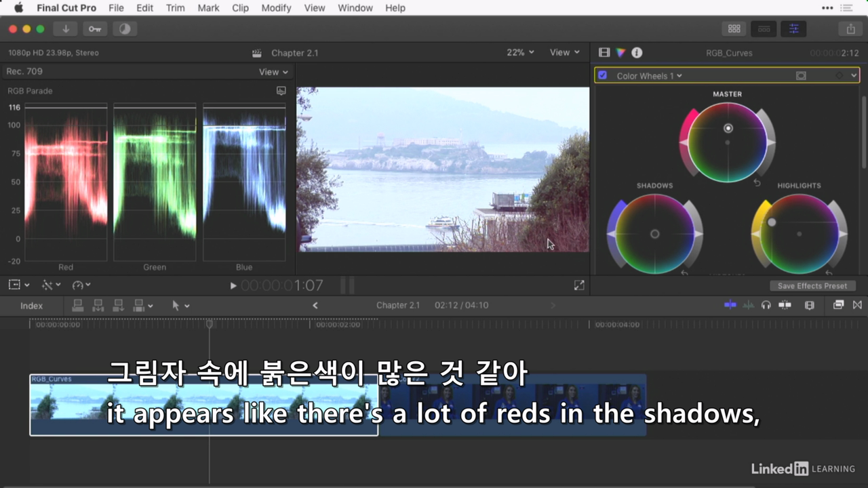Open the Info inspector icon
The width and height of the screenshot is (868, 488).
click(637, 52)
